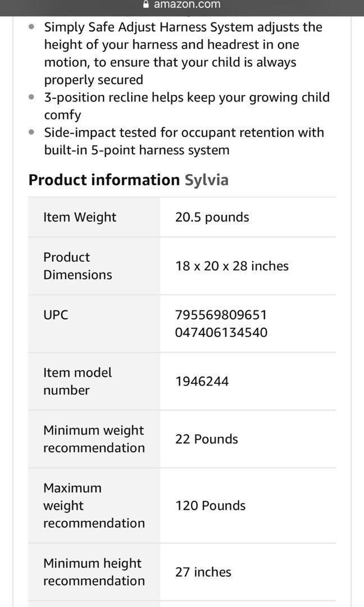Select the Item Weight row label

(x=80, y=217)
